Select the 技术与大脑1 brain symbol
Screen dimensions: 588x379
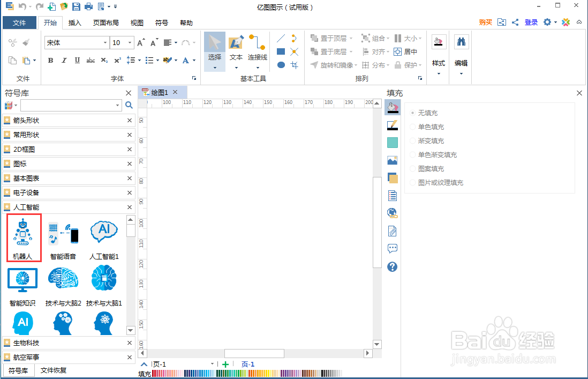pos(104,287)
